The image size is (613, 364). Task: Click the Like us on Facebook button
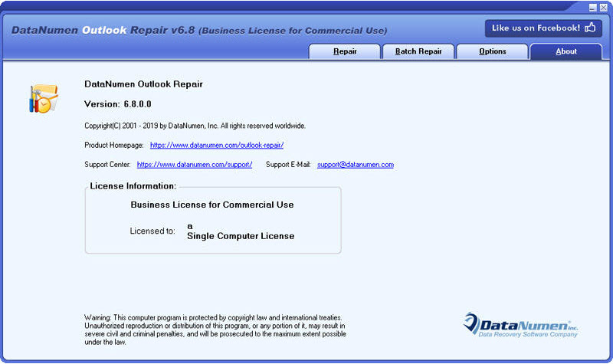pyautogui.click(x=543, y=28)
